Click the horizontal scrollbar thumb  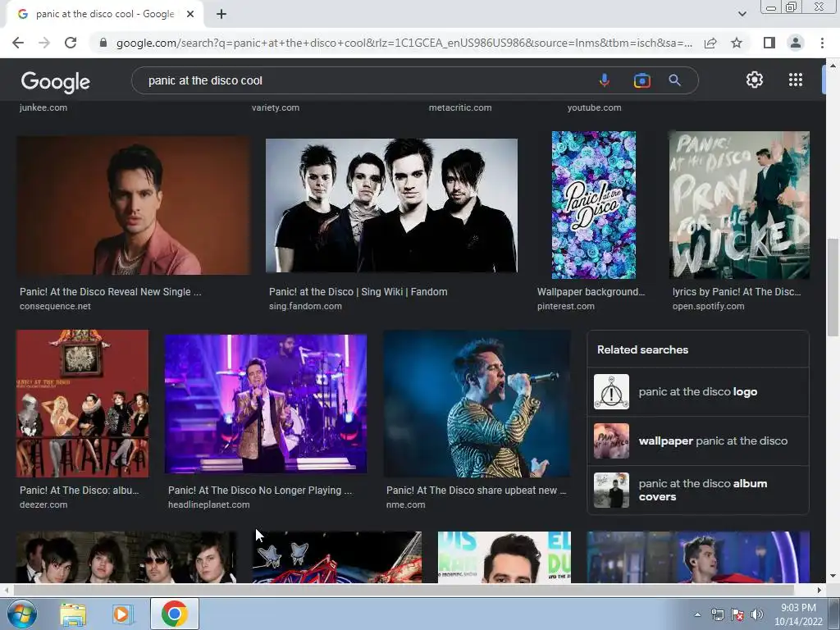[x=404, y=590]
